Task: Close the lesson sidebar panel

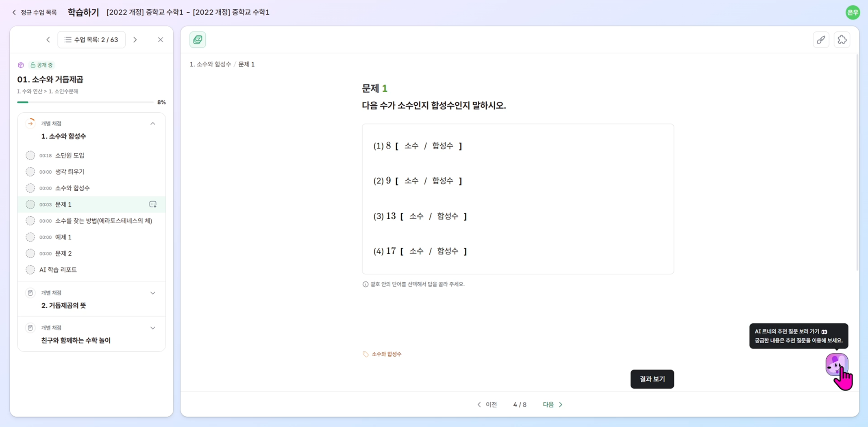Action: (x=161, y=40)
